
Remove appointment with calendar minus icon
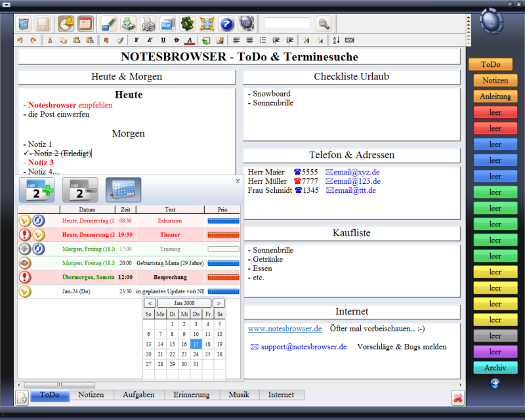[x=80, y=190]
